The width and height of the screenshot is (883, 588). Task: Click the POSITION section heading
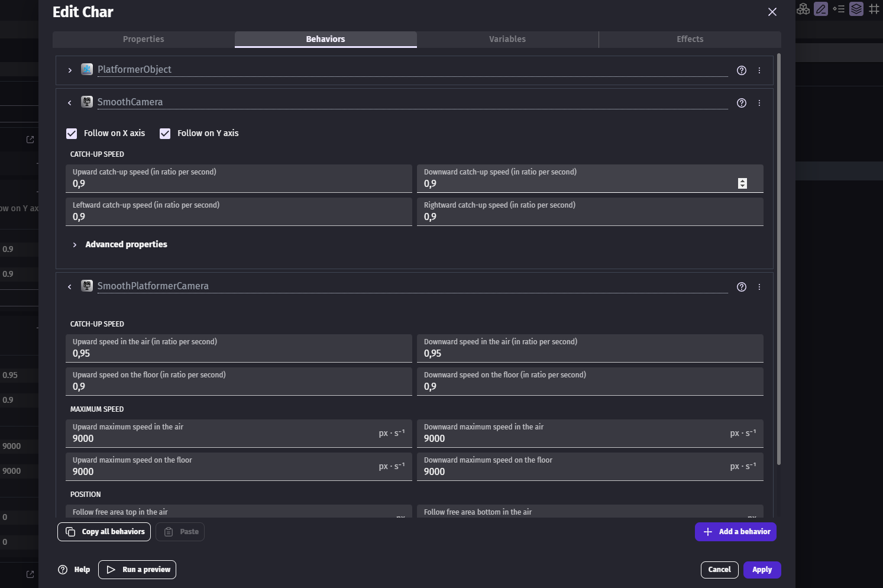click(x=86, y=495)
